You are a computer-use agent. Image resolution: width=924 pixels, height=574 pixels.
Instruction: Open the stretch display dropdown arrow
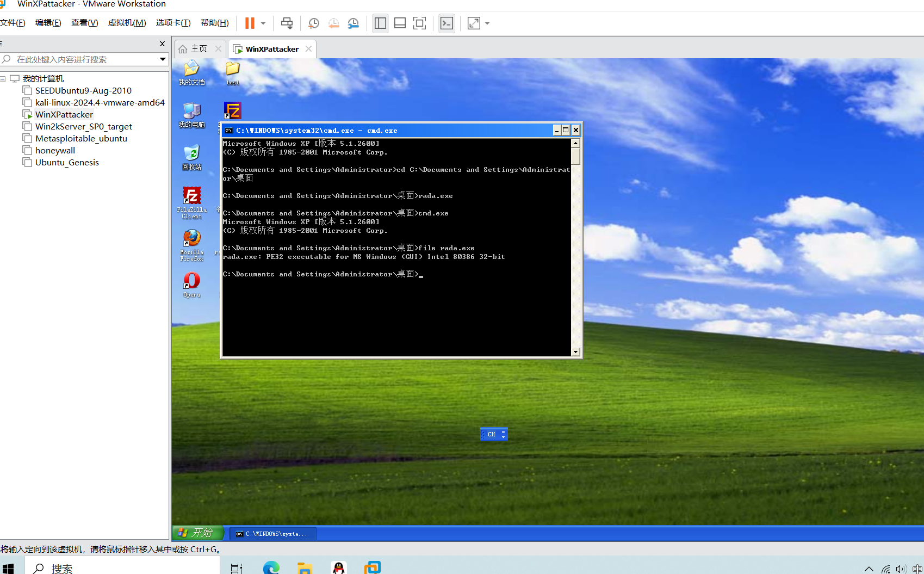coord(487,23)
